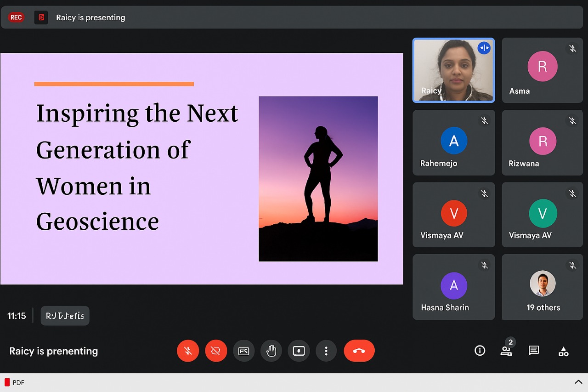Click the present now screen-share icon
The width and height of the screenshot is (588, 392).
click(299, 351)
